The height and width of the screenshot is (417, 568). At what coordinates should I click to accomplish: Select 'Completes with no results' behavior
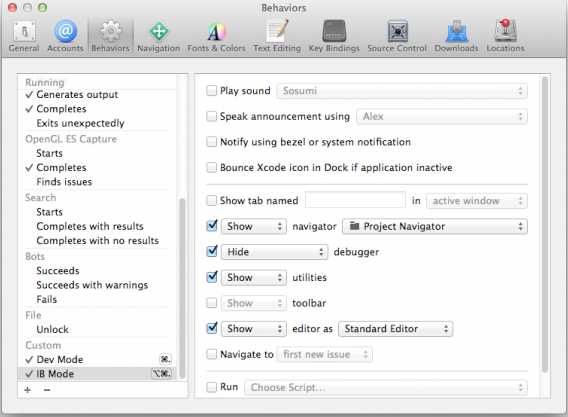[97, 241]
